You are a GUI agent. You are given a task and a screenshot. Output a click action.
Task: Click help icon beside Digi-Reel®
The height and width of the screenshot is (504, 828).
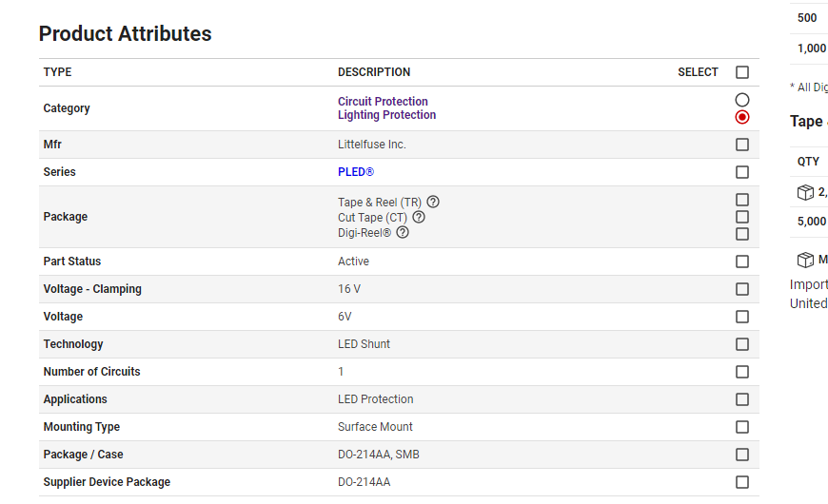[x=403, y=232]
